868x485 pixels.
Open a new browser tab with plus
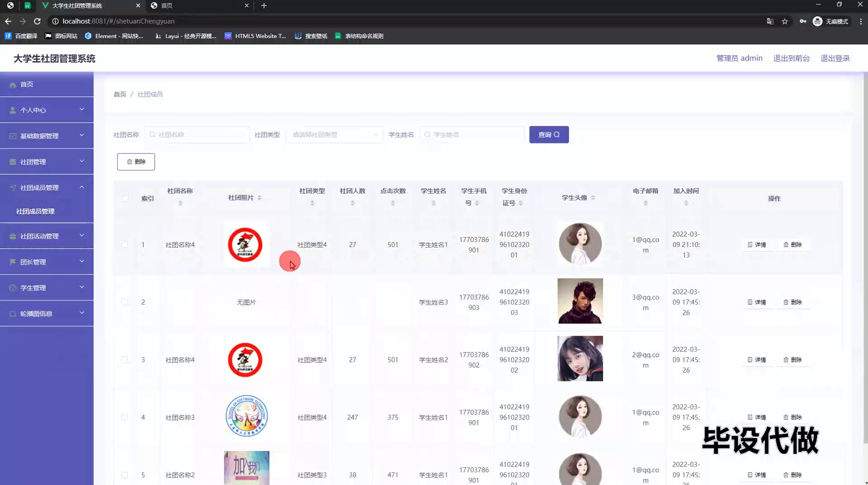264,5
